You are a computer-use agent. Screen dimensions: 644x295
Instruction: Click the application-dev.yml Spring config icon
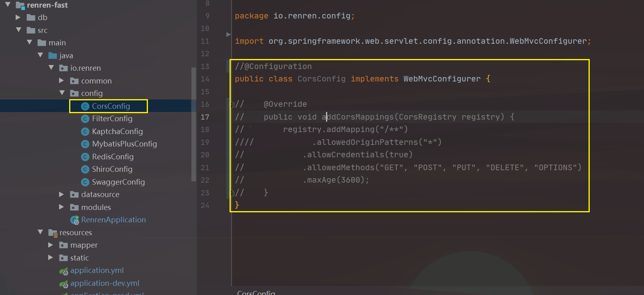pyautogui.click(x=64, y=284)
